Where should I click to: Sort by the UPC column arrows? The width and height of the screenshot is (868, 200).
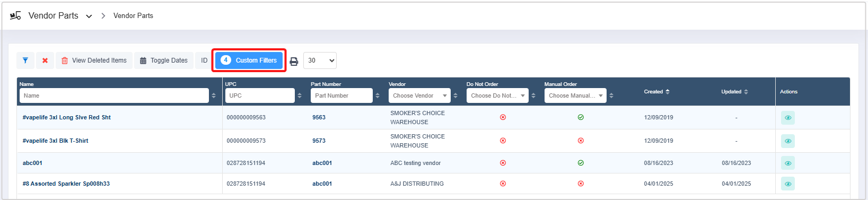pyautogui.click(x=300, y=95)
